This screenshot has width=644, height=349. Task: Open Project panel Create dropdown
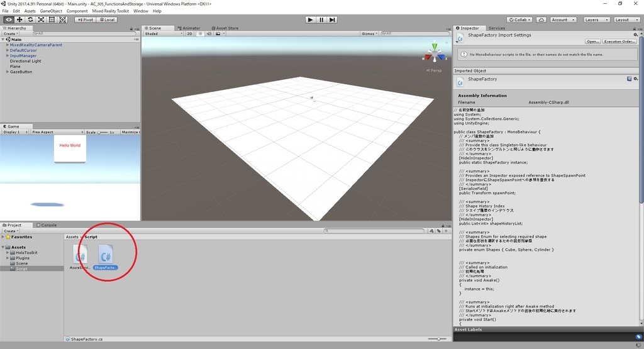[x=11, y=231]
